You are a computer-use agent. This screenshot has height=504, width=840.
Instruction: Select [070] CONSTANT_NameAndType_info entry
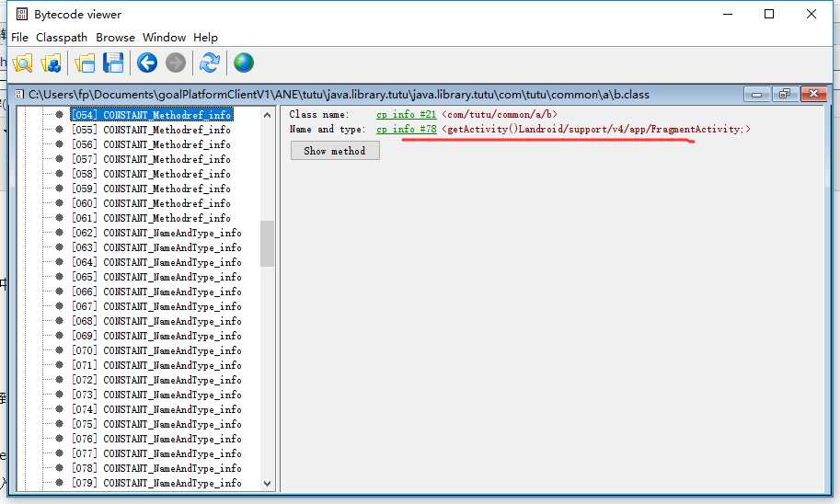(157, 350)
